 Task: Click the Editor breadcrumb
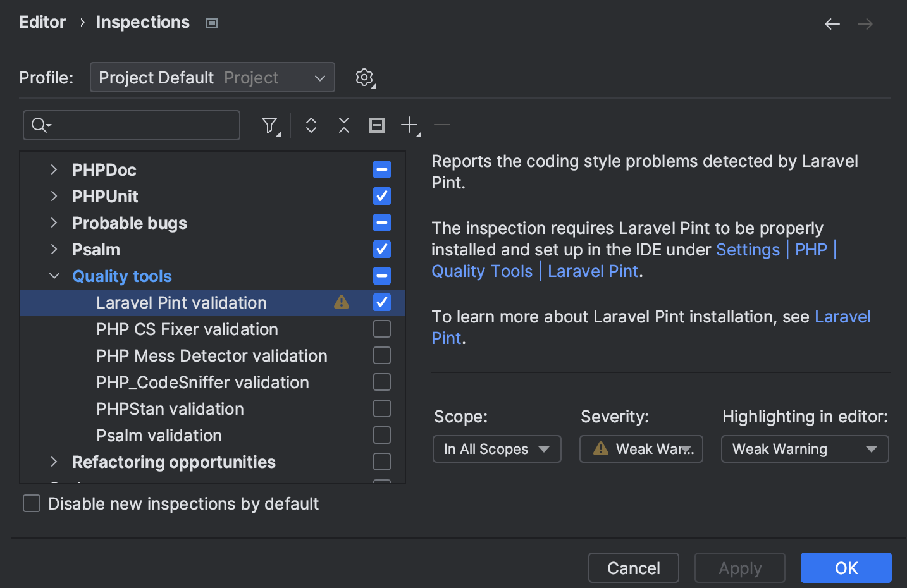click(x=42, y=22)
